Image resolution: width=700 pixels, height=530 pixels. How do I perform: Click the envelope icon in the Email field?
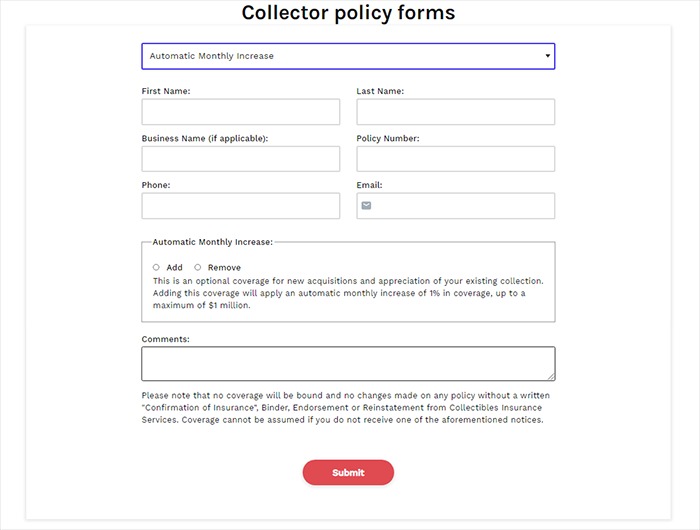tap(366, 205)
